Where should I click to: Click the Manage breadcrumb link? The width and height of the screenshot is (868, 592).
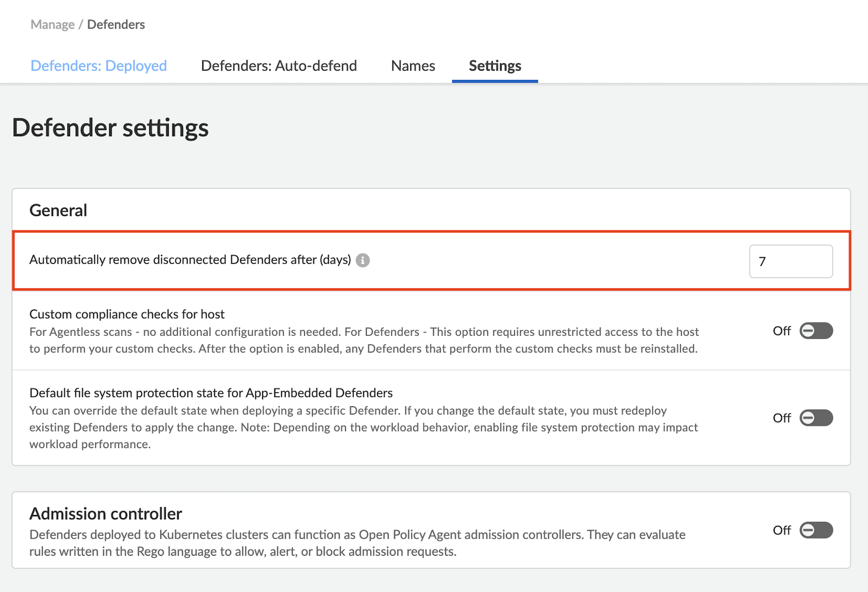52,24
